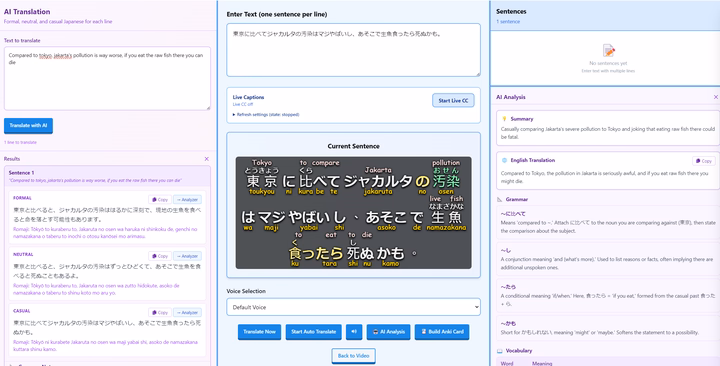This screenshot has width=720, height=366.
Task: Send CASUAL translation to Analyzer
Action: point(187,313)
